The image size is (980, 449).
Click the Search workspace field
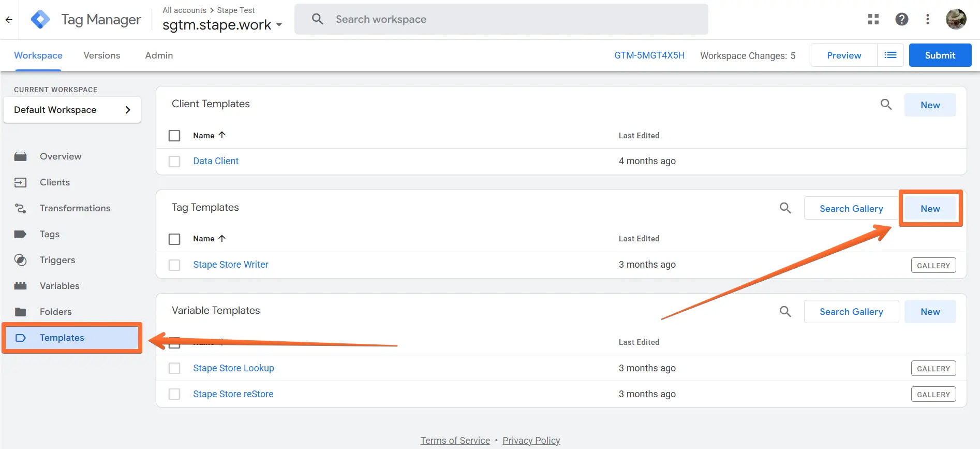point(501,19)
